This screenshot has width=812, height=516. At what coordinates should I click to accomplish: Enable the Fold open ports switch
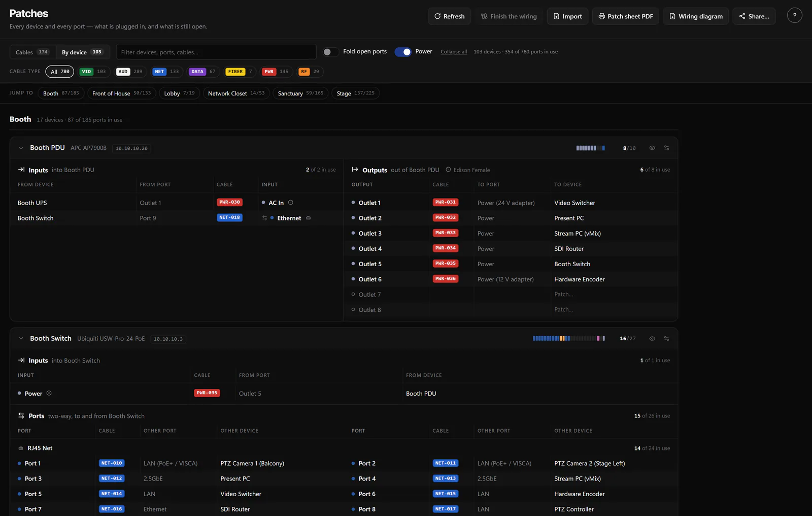pyautogui.click(x=330, y=52)
